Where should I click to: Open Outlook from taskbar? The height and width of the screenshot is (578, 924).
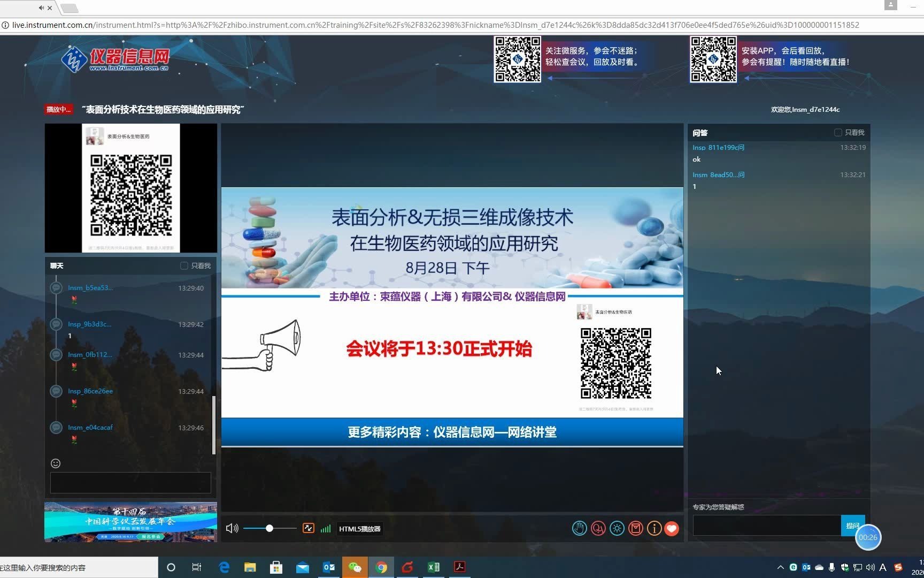point(329,567)
